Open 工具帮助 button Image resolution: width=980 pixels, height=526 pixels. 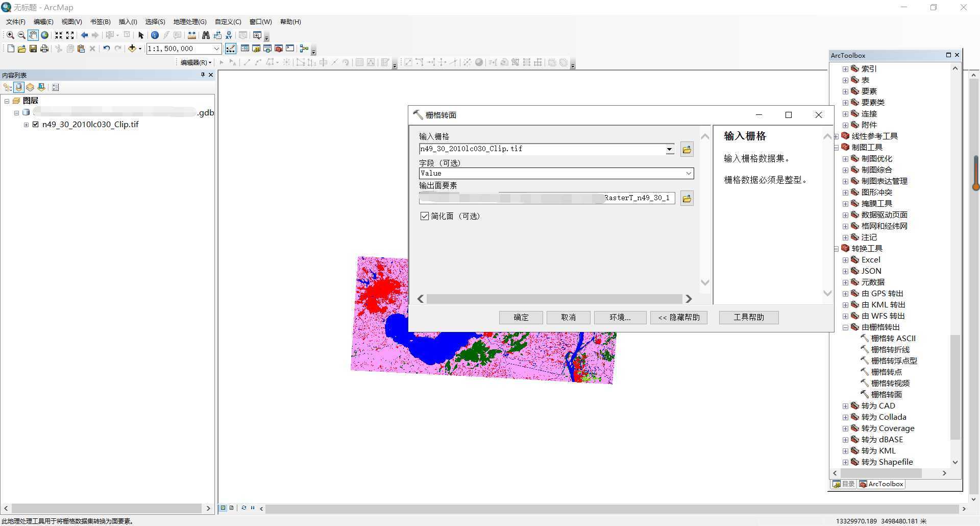point(749,317)
